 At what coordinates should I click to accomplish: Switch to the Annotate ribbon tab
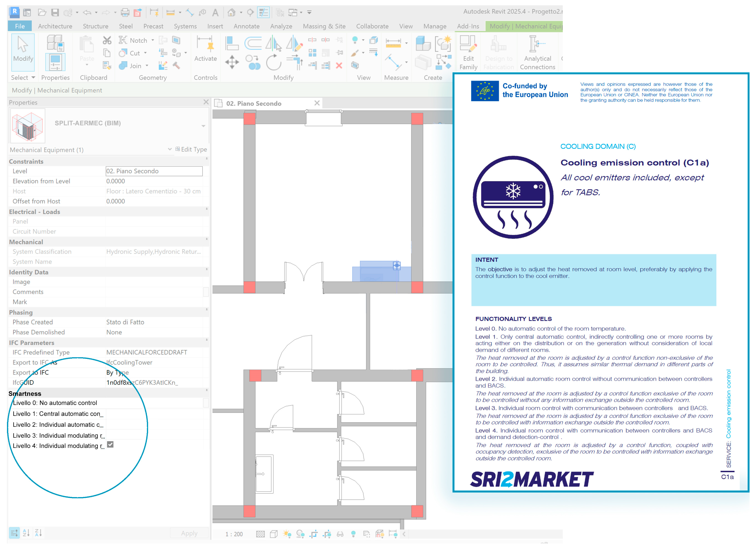point(246,26)
